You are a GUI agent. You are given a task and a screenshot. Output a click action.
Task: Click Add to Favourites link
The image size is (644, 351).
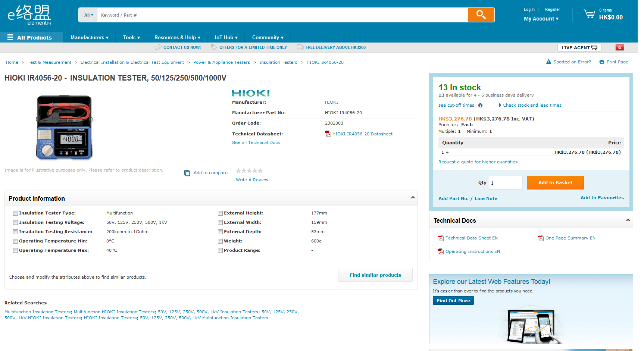(x=602, y=198)
